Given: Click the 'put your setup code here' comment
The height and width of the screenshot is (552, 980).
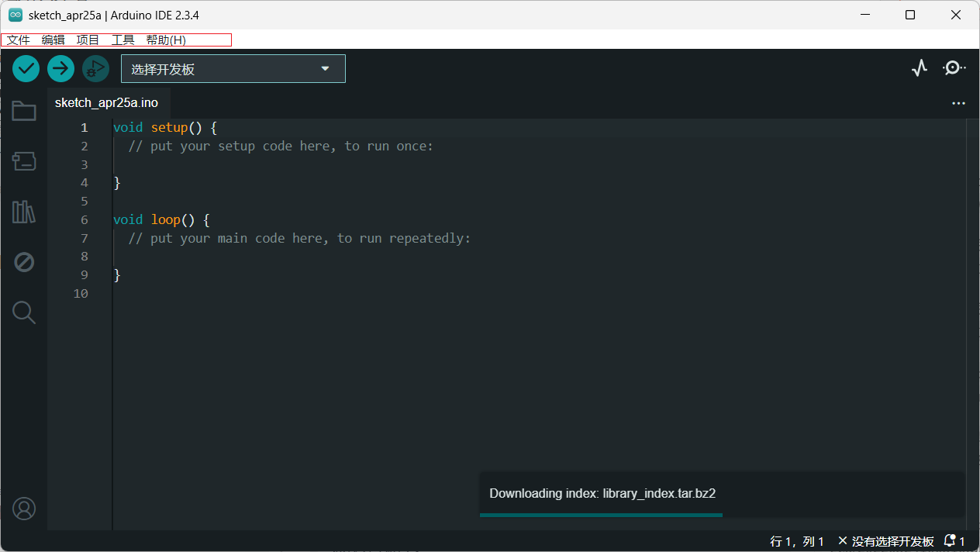Looking at the screenshot, I should [281, 146].
